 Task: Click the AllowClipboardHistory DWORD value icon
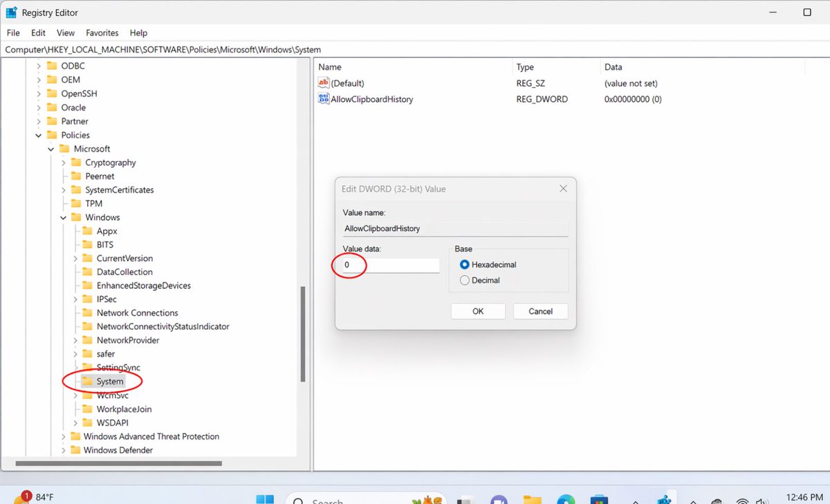click(324, 99)
